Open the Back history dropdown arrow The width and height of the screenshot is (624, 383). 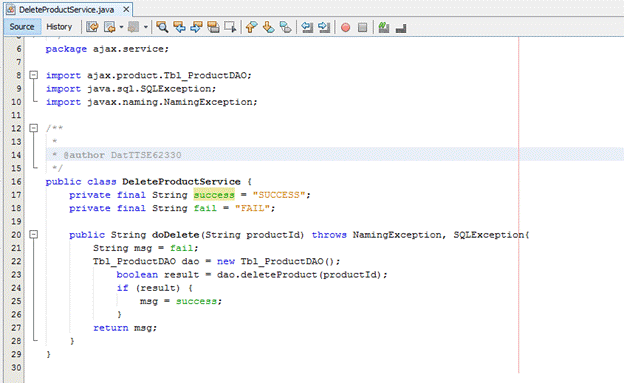point(121,27)
